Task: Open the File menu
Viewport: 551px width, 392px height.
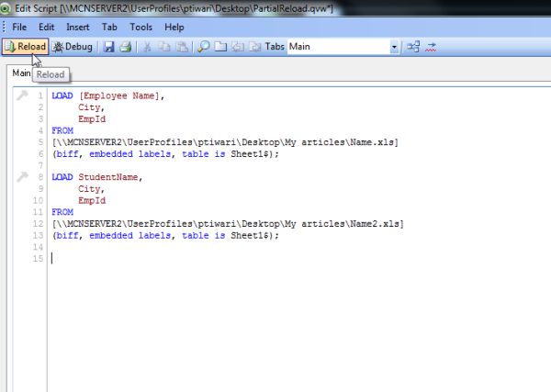Action: 19,27
